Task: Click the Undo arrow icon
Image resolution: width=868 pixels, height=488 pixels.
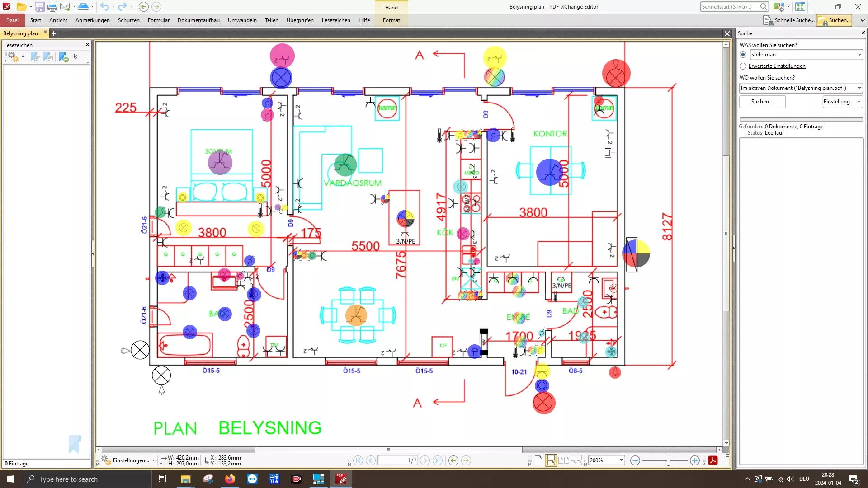Action: (104, 7)
